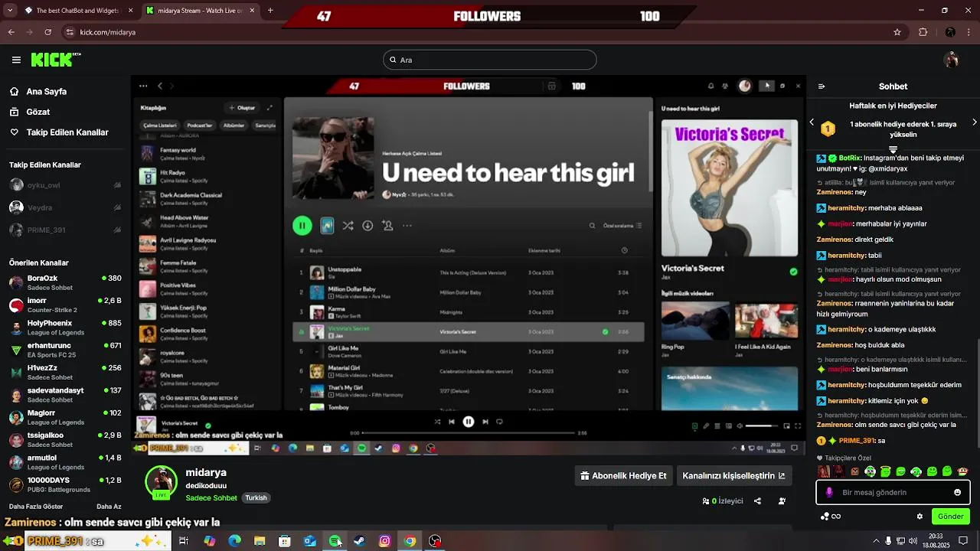Image resolution: width=980 pixels, height=551 pixels.
Task: Open Özel sıralama sort dropdown in streamed Spotify
Action: (x=622, y=226)
